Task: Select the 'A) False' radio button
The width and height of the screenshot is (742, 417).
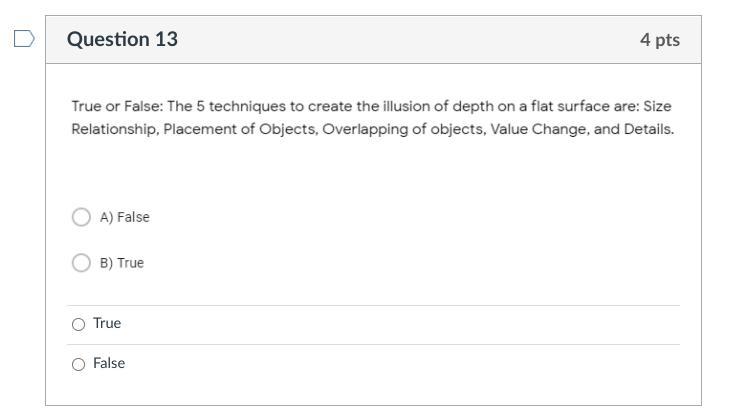Action: [x=82, y=217]
